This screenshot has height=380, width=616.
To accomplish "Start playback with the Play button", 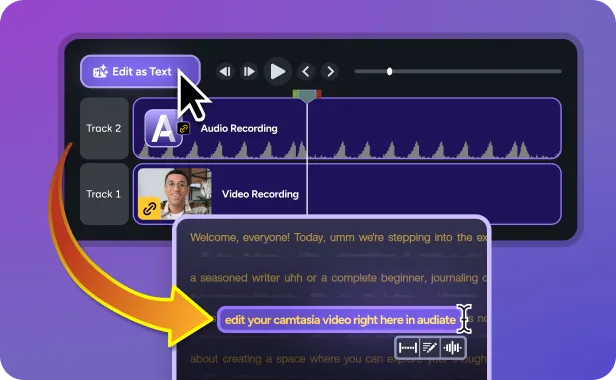I will (277, 72).
